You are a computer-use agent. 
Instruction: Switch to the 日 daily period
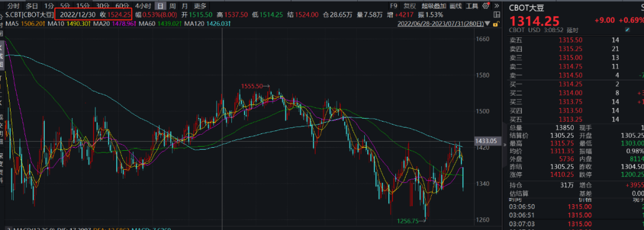pos(160,6)
